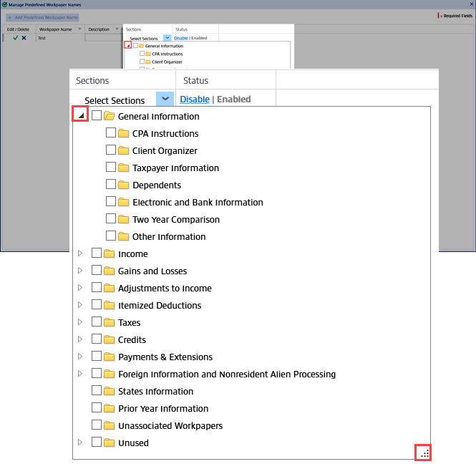Viewport: 476px width, 464px height.
Task: Open the enlarged Select Sections dropdown arrow
Action: pyautogui.click(x=165, y=100)
